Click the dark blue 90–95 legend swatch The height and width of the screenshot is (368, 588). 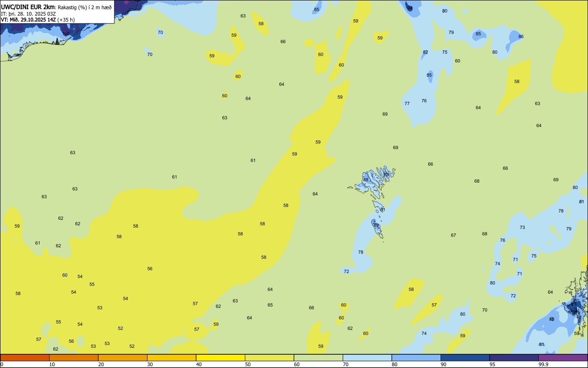pos(465,357)
